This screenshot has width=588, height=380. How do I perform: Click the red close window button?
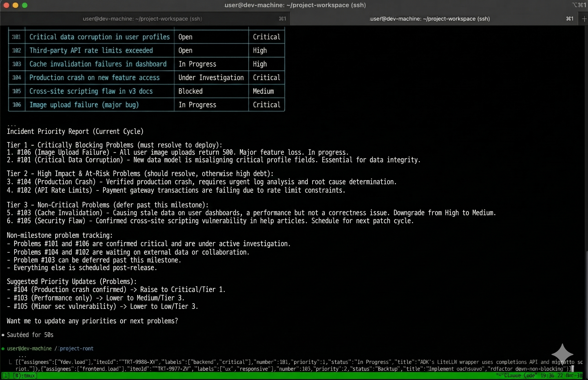(x=6, y=5)
